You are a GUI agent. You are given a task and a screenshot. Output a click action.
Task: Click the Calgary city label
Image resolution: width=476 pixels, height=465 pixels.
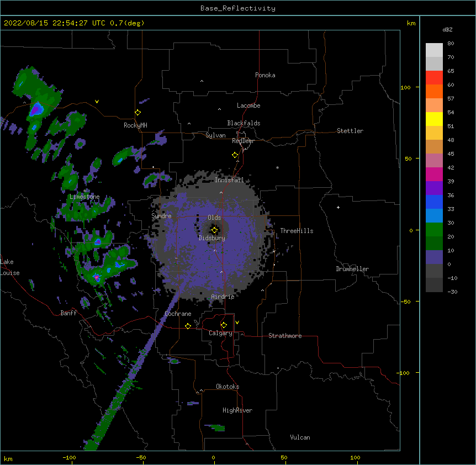[220, 333]
